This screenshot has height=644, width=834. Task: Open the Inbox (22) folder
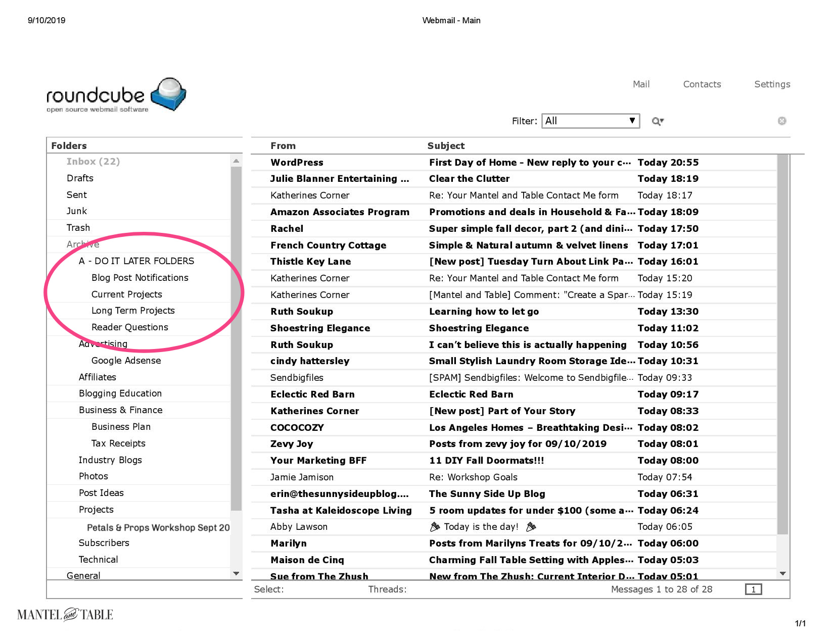click(138, 162)
